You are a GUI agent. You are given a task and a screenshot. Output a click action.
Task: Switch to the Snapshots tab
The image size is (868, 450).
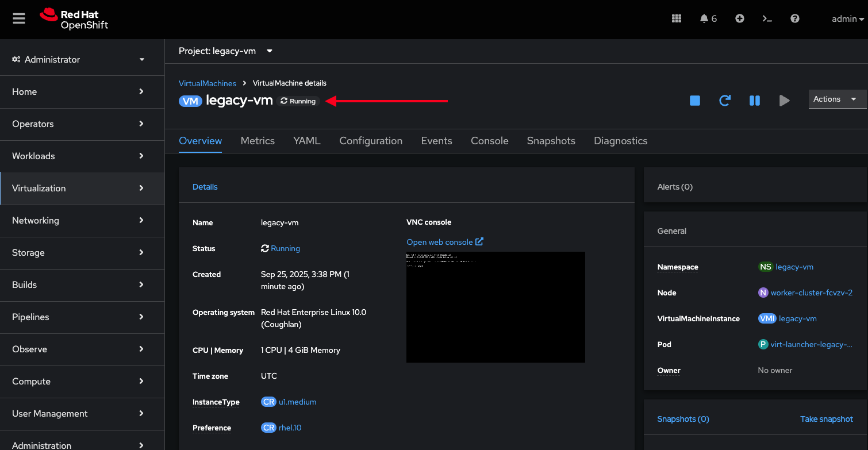pos(551,141)
